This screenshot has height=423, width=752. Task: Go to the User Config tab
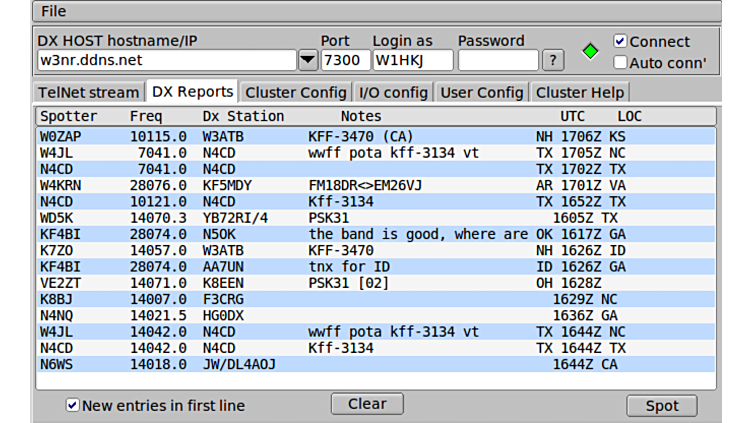point(482,92)
